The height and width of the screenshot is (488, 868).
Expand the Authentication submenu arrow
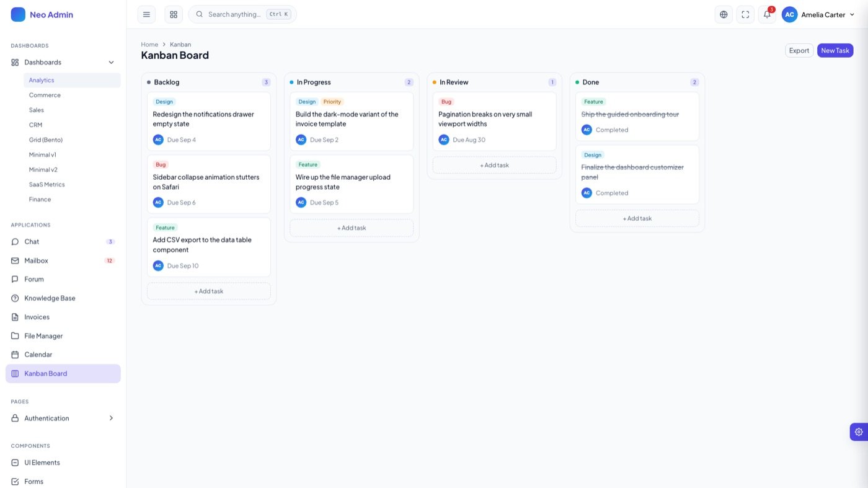pos(112,418)
